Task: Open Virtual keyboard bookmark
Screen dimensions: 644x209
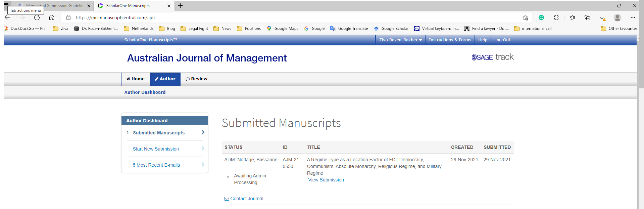Action: (x=437, y=29)
